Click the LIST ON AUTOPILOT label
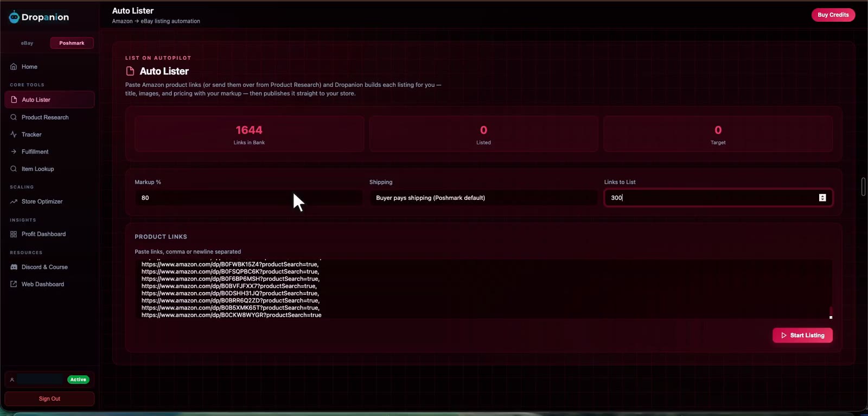 tap(158, 58)
